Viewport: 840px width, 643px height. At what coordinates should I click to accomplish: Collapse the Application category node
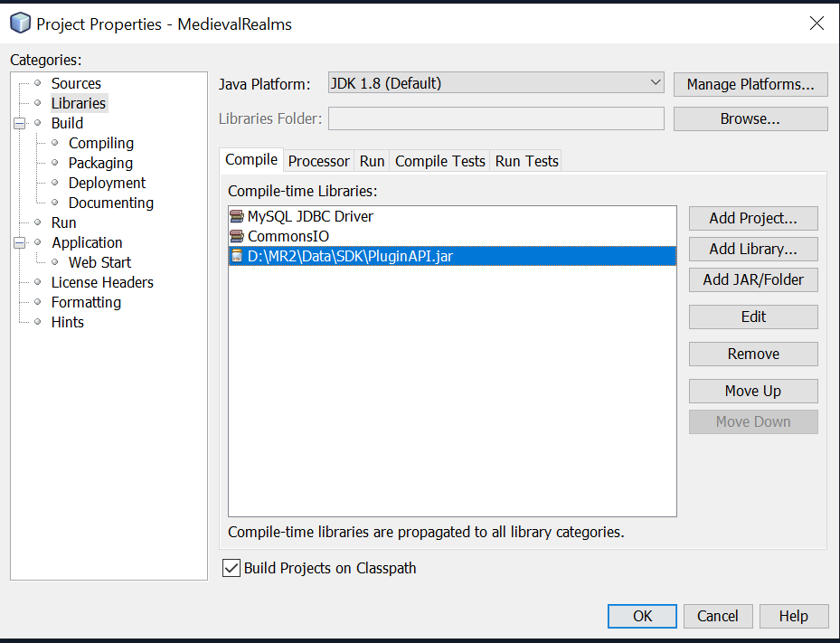tap(20, 243)
